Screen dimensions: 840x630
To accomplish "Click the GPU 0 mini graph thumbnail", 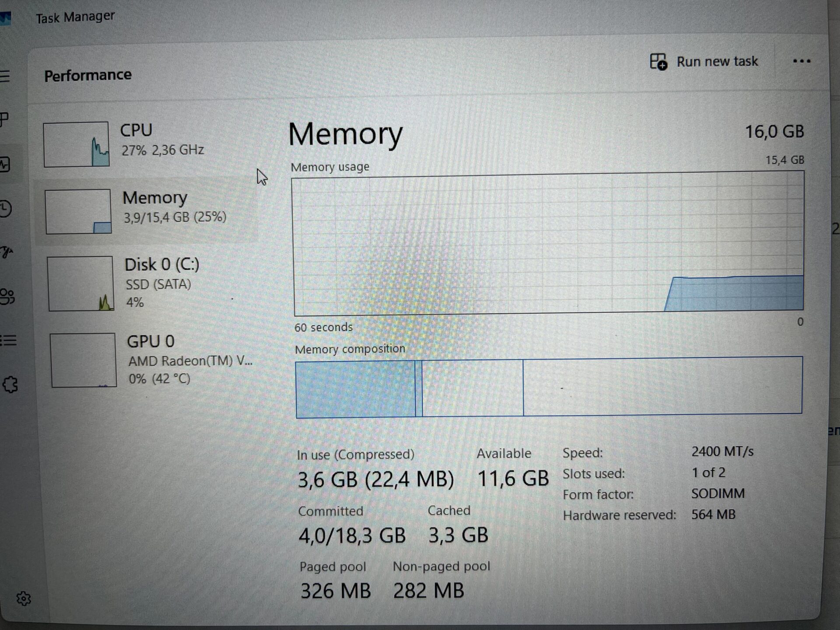I will pos(83,360).
